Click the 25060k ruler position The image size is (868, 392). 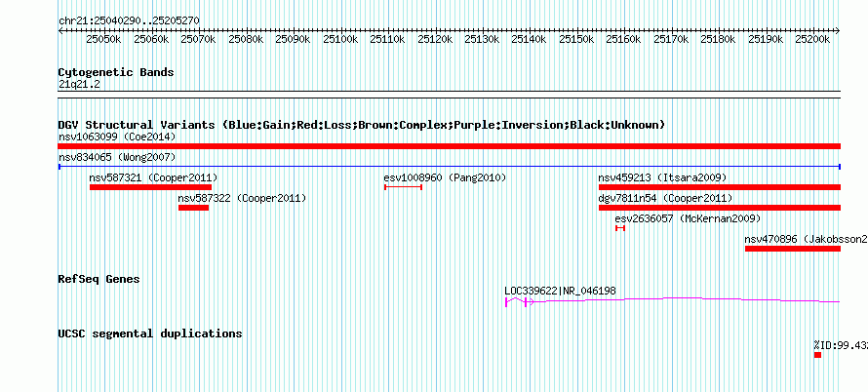click(152, 39)
